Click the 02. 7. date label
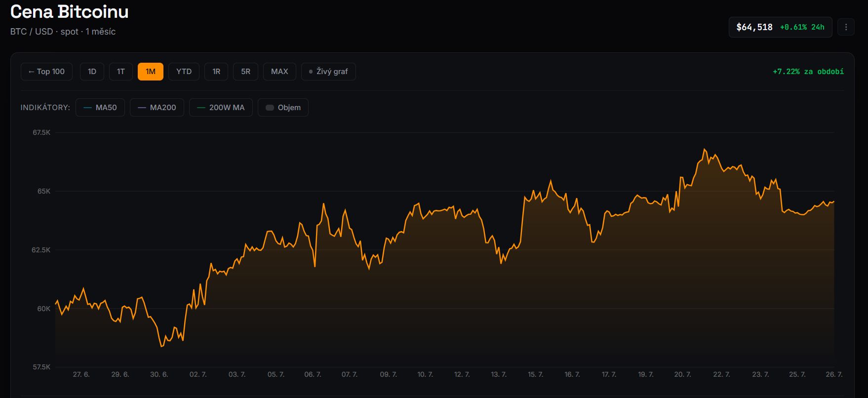This screenshot has width=868, height=398. 198,375
